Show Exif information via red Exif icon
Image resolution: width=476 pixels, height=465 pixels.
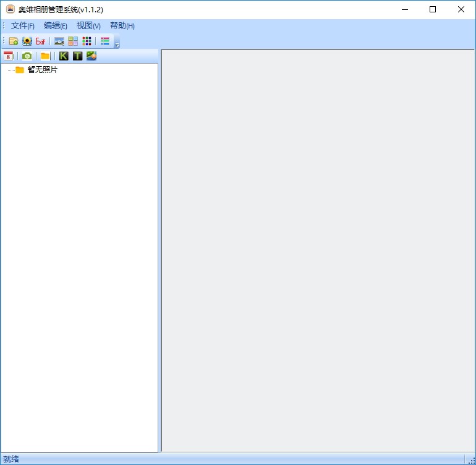click(40, 41)
